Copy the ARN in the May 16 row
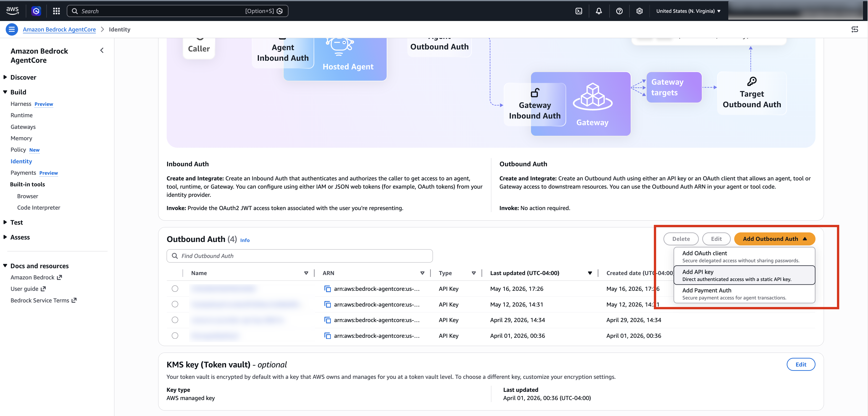868x416 pixels. [x=327, y=289]
